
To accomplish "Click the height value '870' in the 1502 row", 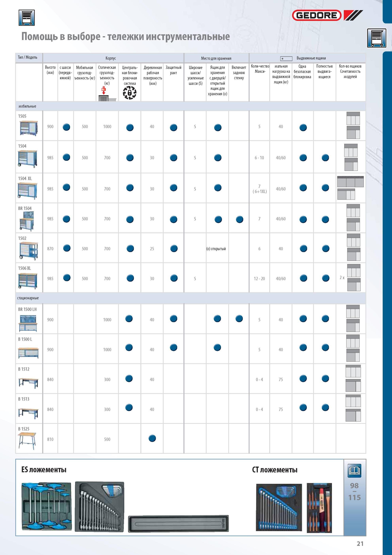I will (x=50, y=249).
